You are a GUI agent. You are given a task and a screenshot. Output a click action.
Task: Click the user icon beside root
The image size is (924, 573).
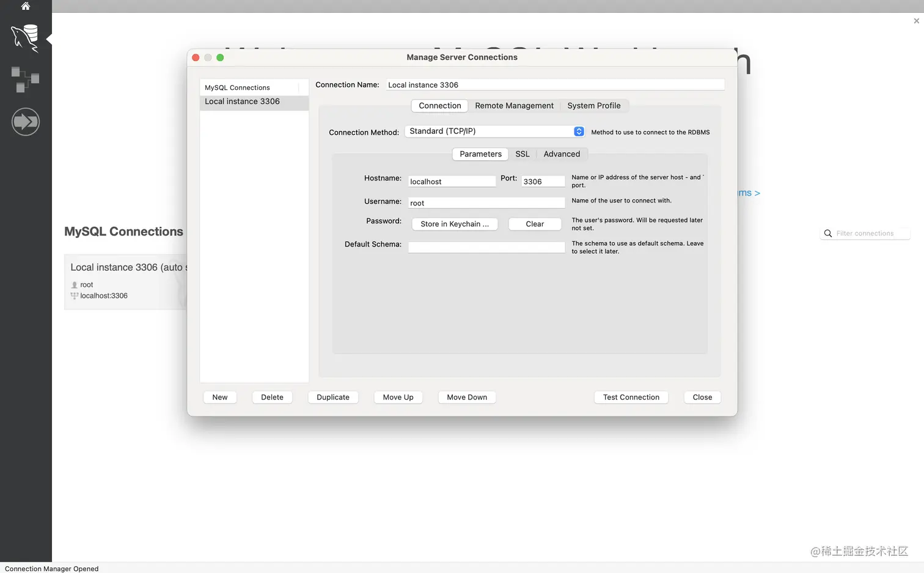pyautogui.click(x=75, y=285)
